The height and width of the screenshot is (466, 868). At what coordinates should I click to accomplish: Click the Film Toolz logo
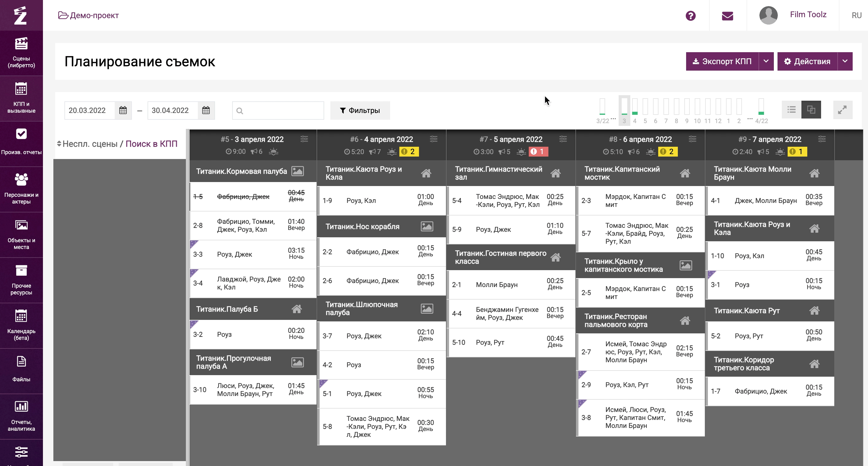(21, 15)
